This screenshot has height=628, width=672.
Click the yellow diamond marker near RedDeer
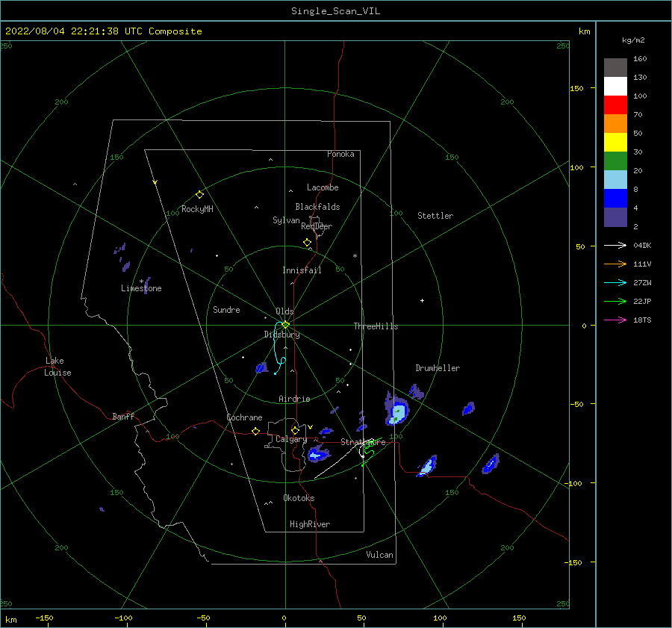[307, 243]
